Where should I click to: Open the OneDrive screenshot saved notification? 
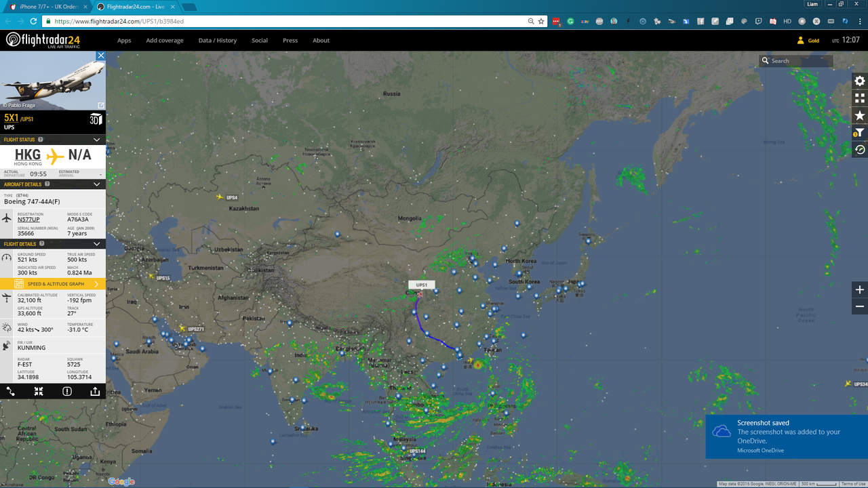pyautogui.click(x=787, y=436)
